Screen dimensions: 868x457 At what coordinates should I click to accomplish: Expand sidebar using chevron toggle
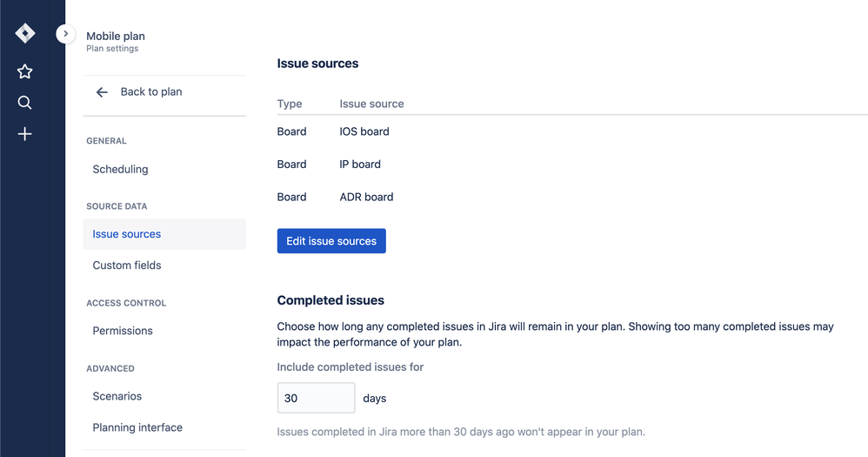point(65,33)
